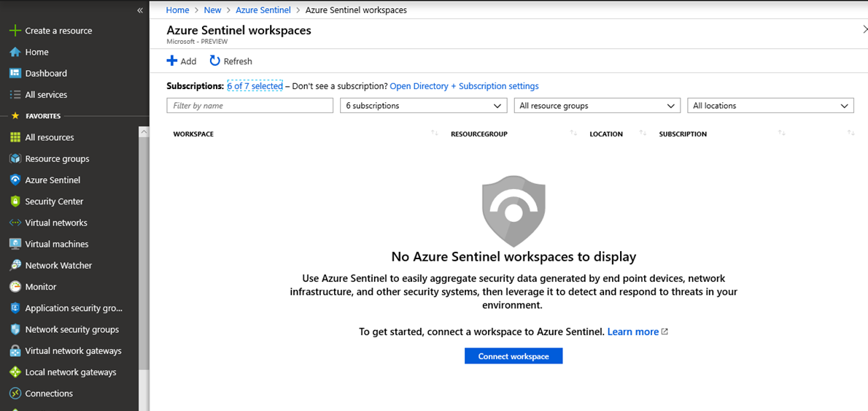Open the 6 subscriptions dropdown
868x411 pixels.
(x=424, y=105)
